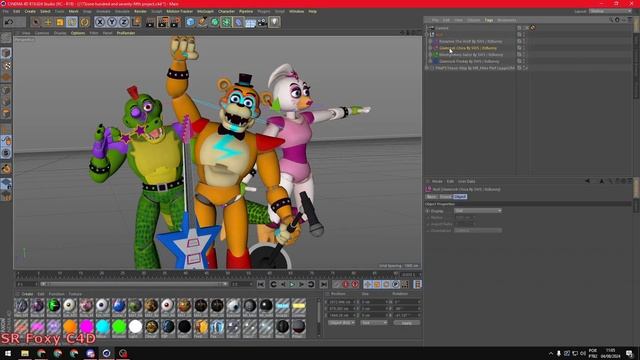
Task: Switch to Model mode in left palette
Action: tap(6, 53)
